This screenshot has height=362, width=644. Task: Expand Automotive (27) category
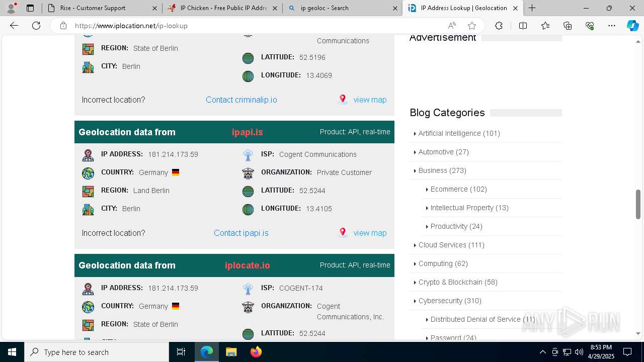[x=443, y=152]
